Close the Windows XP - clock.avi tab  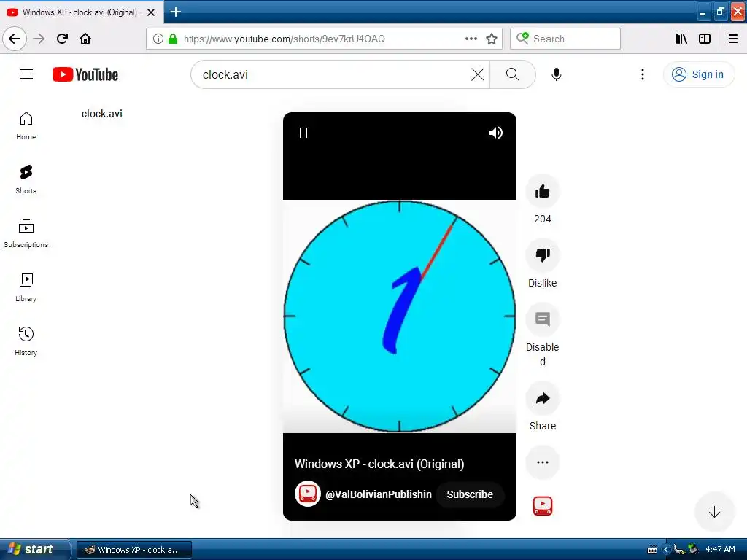coord(151,12)
